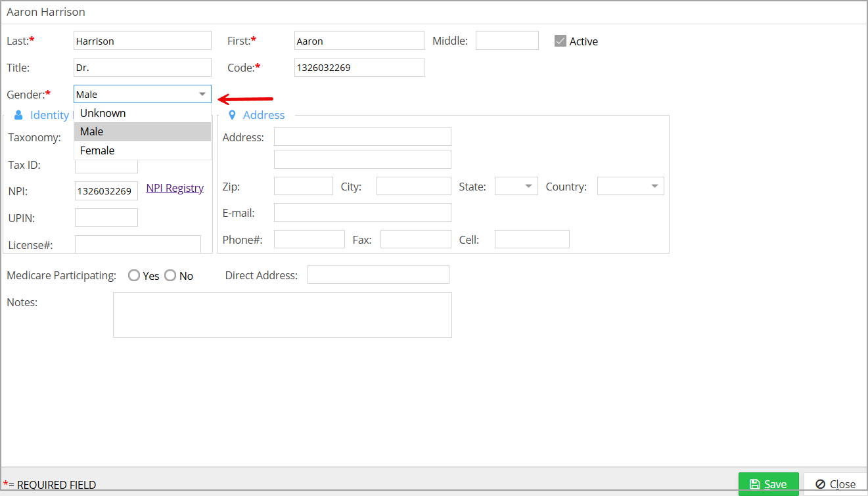Select Yes for Medicare Participating
The image size is (868, 496).
pos(134,276)
